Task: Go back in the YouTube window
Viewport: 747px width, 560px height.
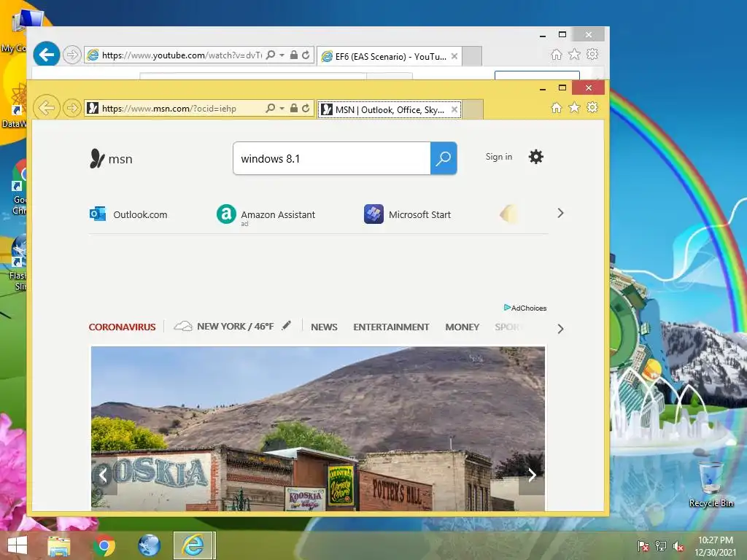Action: point(46,55)
